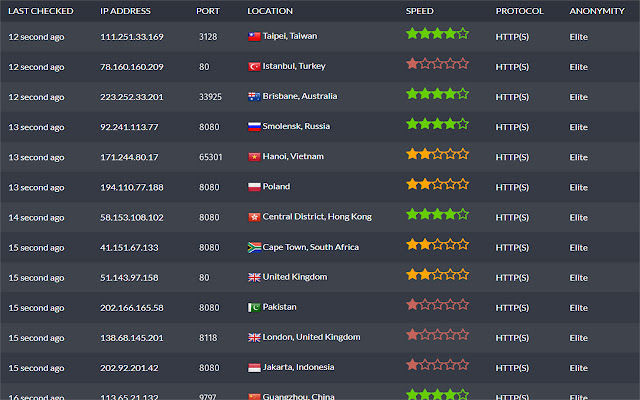
Task: Click the Turkey flag icon
Action: pyautogui.click(x=254, y=67)
